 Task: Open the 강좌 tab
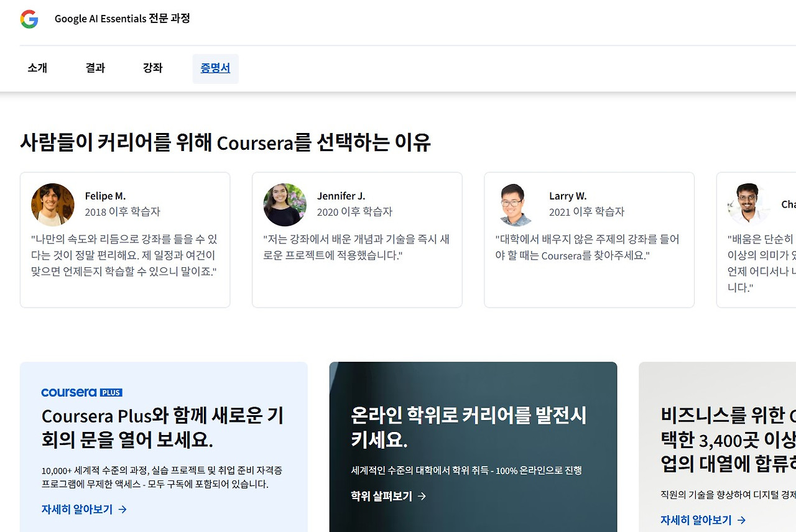(152, 68)
